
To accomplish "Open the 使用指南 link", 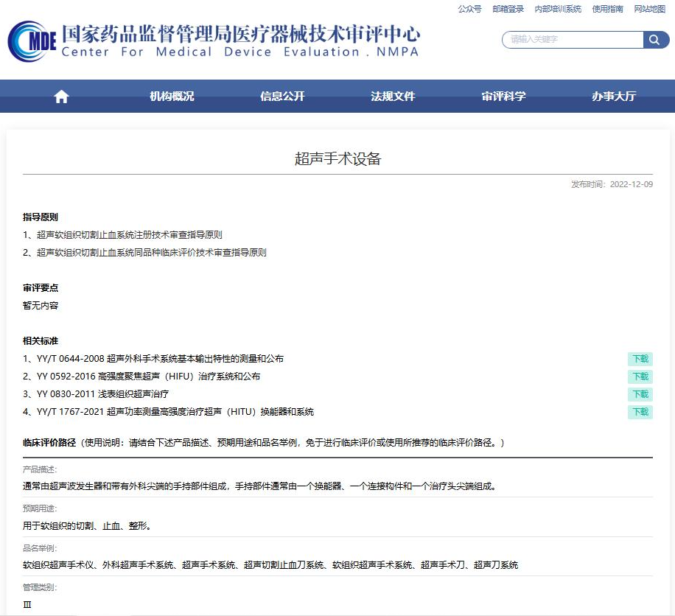I will 608,9.
